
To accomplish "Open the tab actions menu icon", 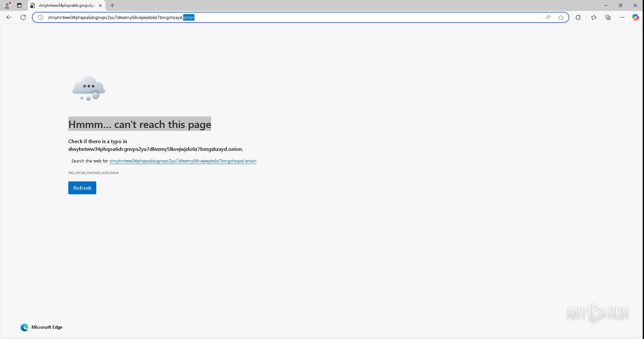I will coord(19,5).
